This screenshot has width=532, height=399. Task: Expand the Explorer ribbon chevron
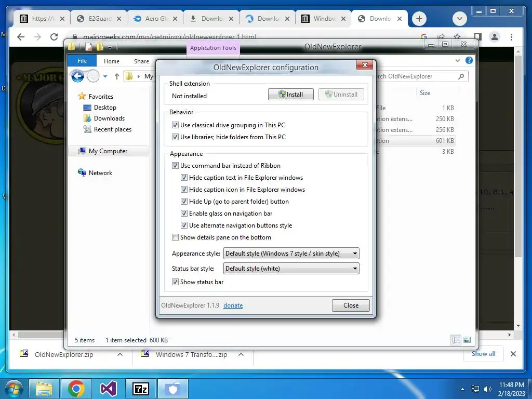458,60
